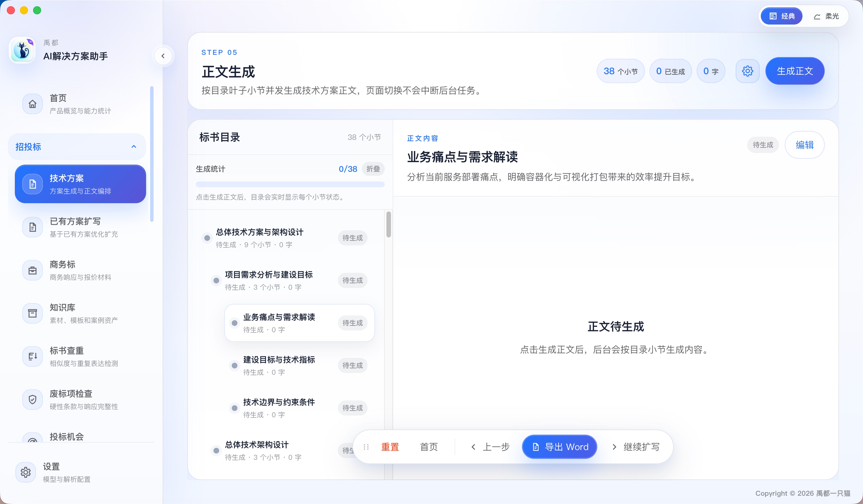Switch to 经典 theme
863x504 pixels.
click(781, 16)
